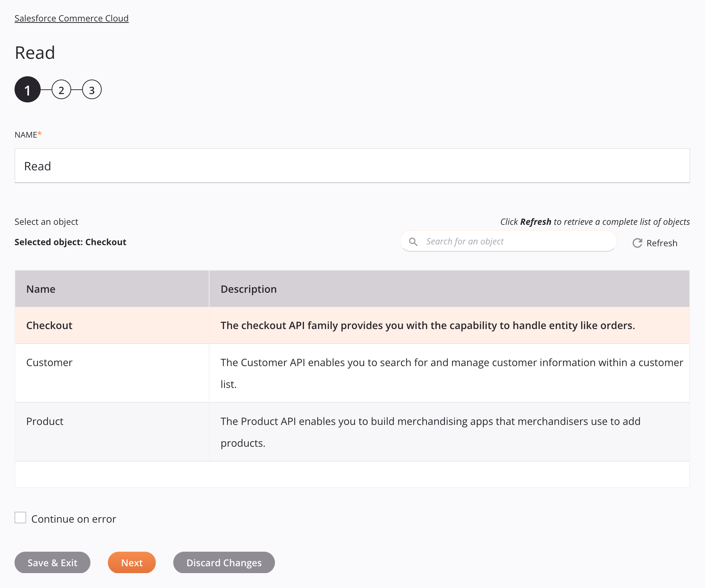Image resolution: width=705 pixels, height=588 pixels.
Task: Select step 3 in the wizard
Action: (x=91, y=90)
